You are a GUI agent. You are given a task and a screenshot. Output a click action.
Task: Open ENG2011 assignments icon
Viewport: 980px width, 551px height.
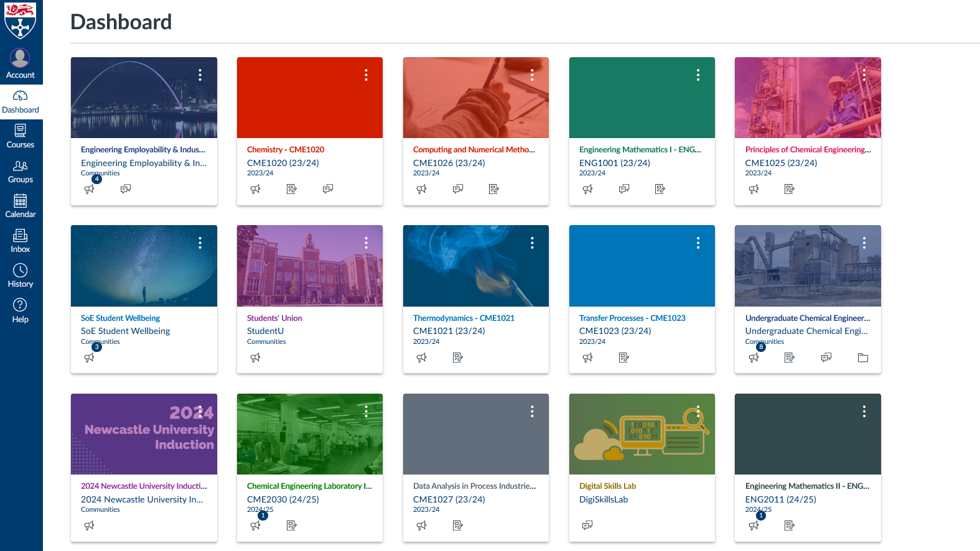pyautogui.click(x=790, y=526)
